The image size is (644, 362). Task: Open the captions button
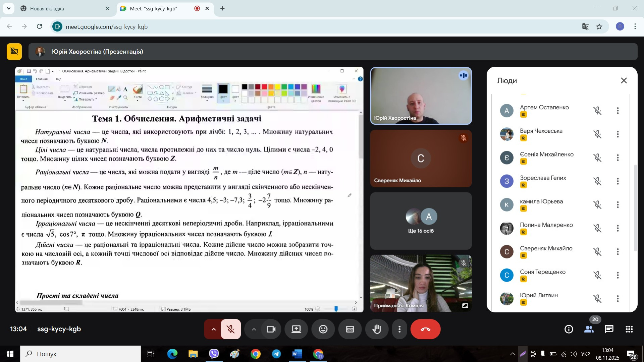[x=350, y=329]
